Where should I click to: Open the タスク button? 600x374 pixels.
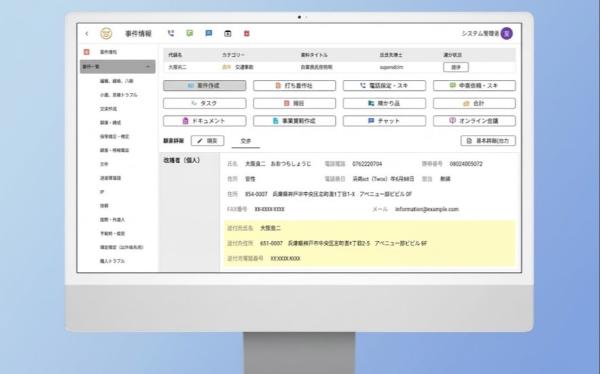point(205,103)
